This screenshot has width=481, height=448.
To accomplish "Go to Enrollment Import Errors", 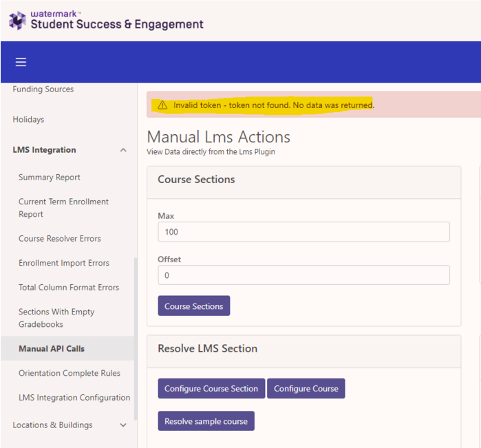I will click(64, 263).
